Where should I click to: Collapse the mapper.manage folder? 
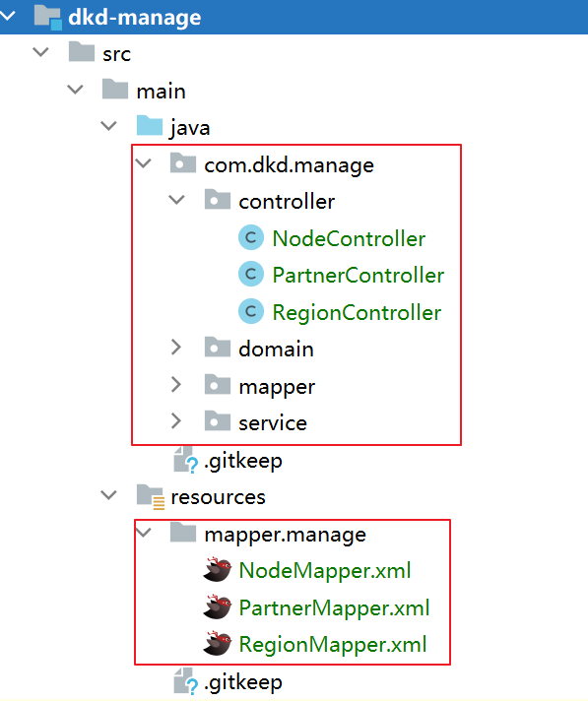pyautogui.click(x=143, y=533)
